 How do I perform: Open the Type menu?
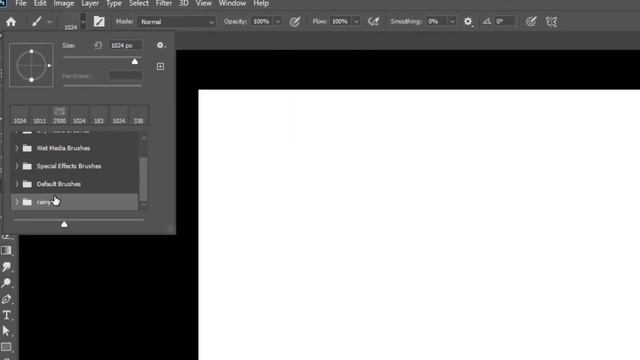114,4
